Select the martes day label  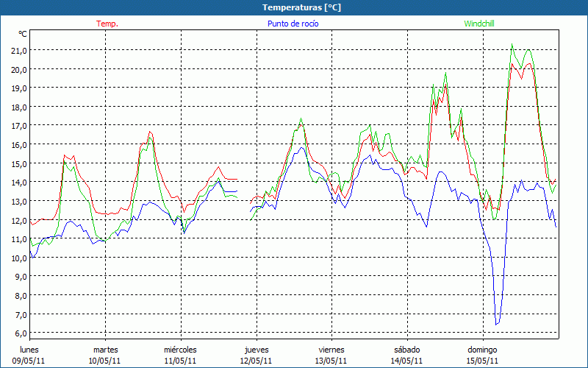(106, 350)
